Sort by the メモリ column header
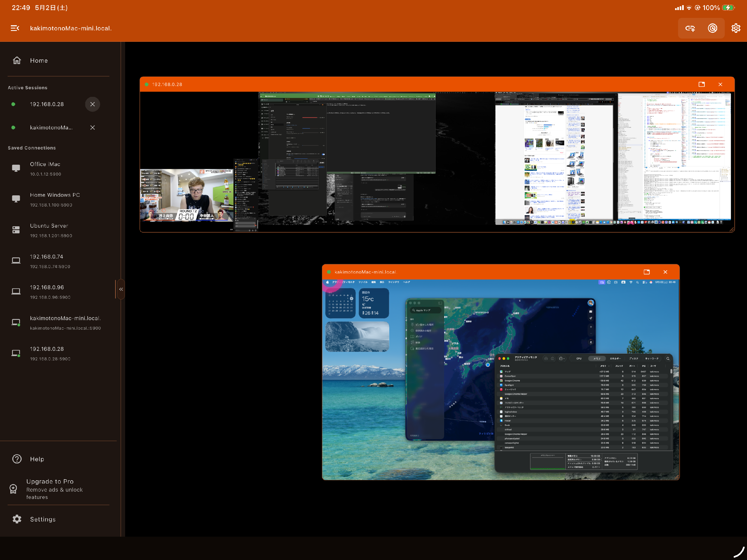The height and width of the screenshot is (560, 747). click(x=603, y=366)
